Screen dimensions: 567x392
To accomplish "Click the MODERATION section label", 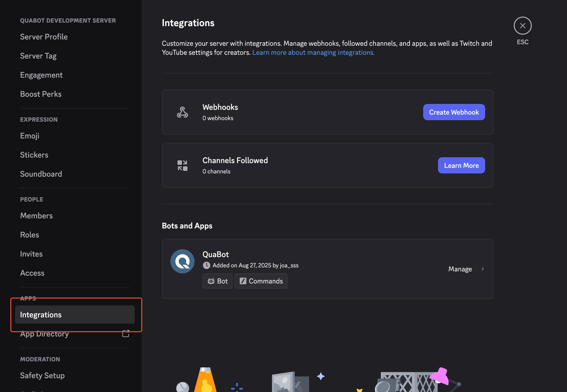I will point(40,359).
